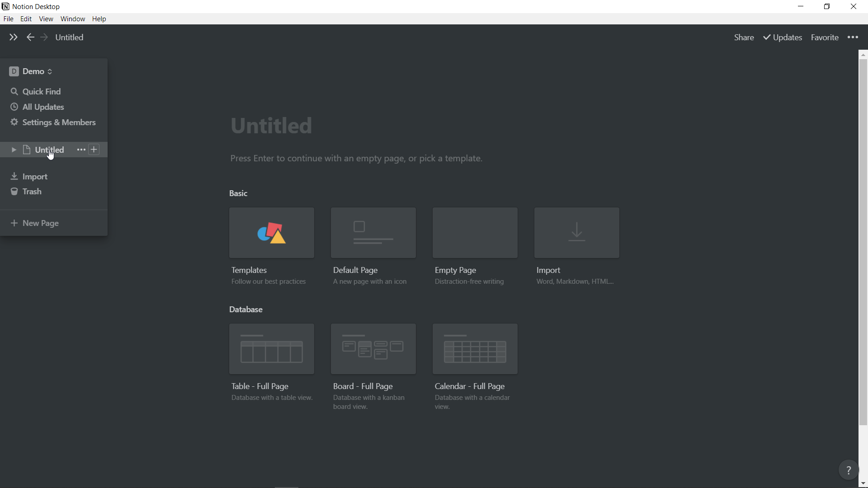868x488 pixels.
Task: Add a subpage with the plus icon next to Untitled
Action: pos(94,150)
